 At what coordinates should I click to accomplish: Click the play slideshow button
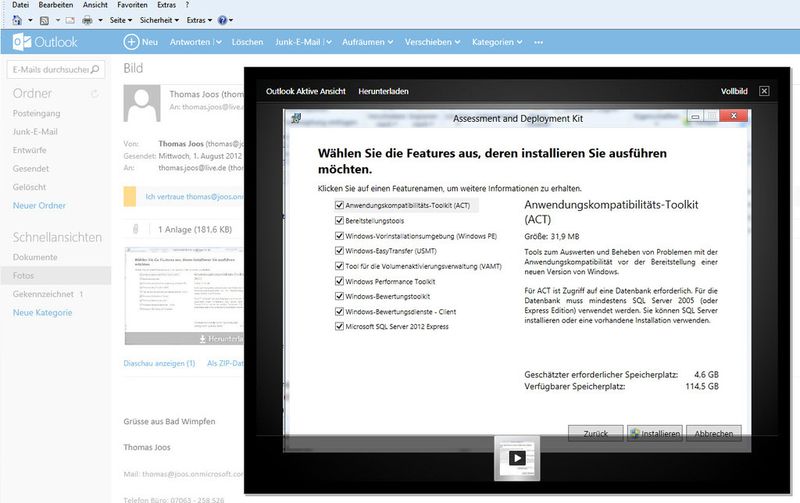(517, 458)
